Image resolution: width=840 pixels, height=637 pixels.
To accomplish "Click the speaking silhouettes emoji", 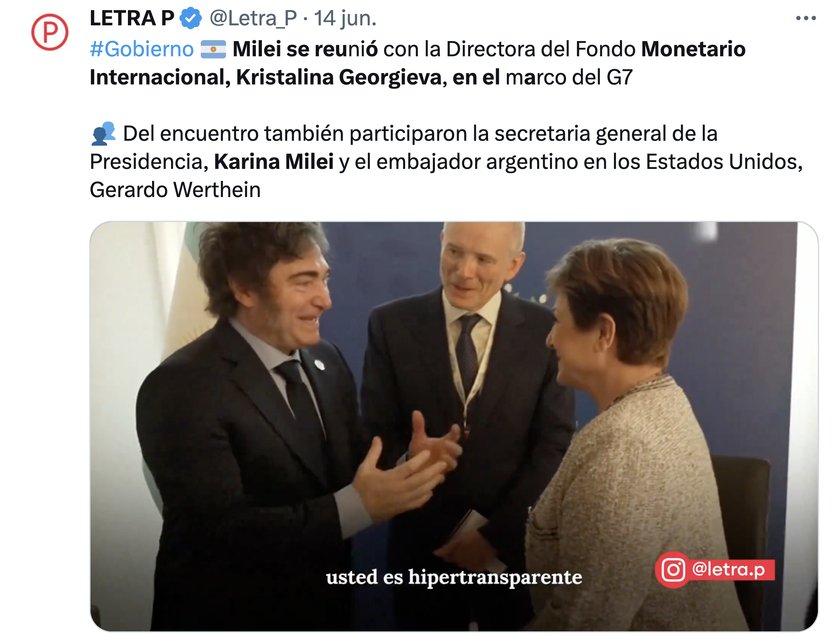I will pyautogui.click(x=103, y=134).
